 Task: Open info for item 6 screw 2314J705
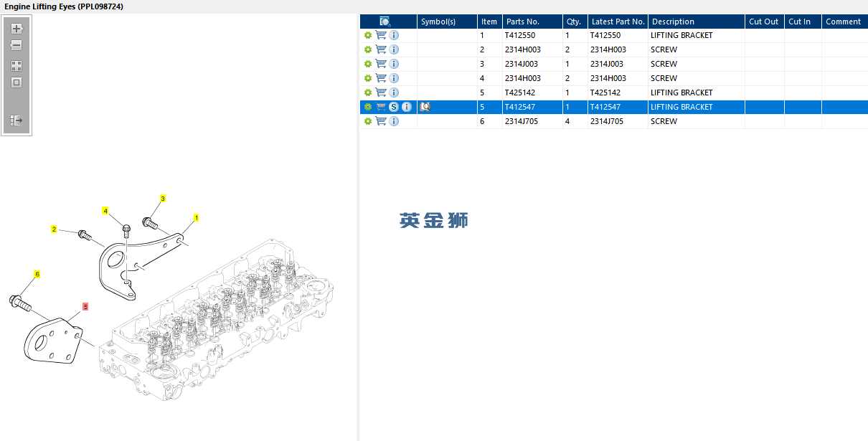pos(394,121)
